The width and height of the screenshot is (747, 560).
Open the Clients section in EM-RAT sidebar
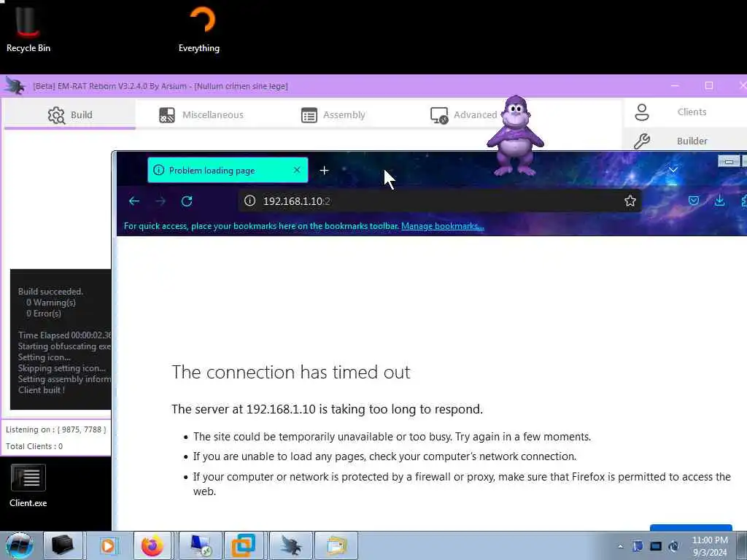coord(685,112)
